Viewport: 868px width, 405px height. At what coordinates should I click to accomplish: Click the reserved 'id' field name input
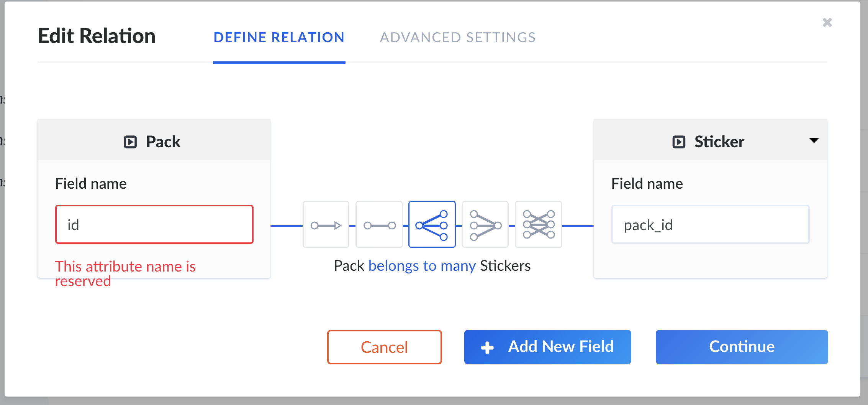[154, 224]
